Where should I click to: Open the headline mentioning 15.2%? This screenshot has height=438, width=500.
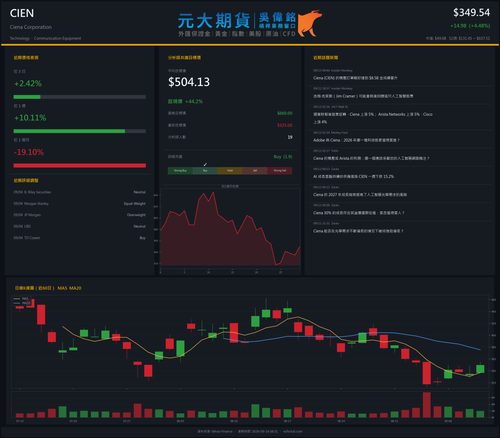click(x=353, y=176)
